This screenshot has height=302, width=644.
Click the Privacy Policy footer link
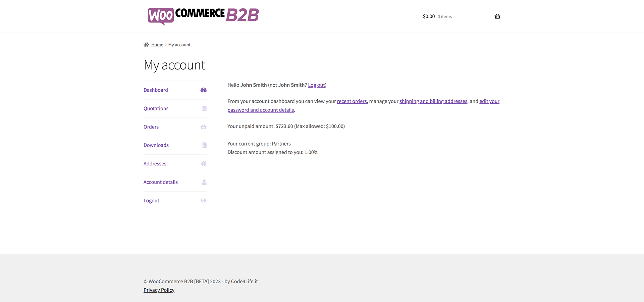click(x=159, y=290)
